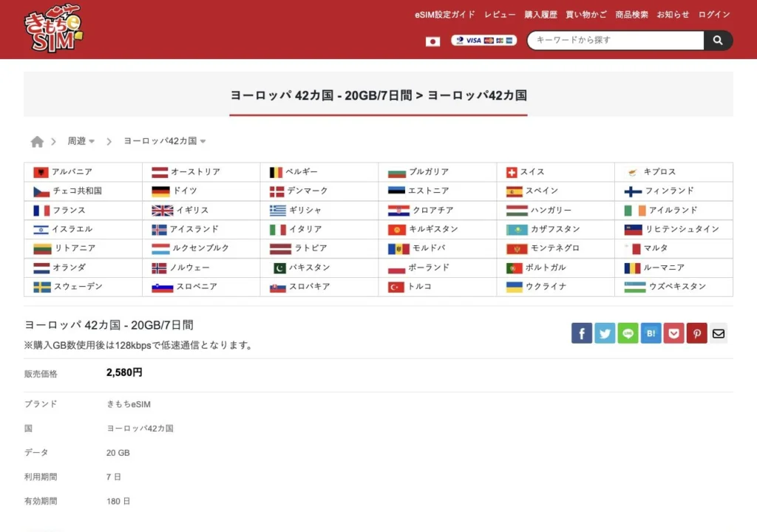Open eSIM設定ガイド menu item

click(x=444, y=15)
